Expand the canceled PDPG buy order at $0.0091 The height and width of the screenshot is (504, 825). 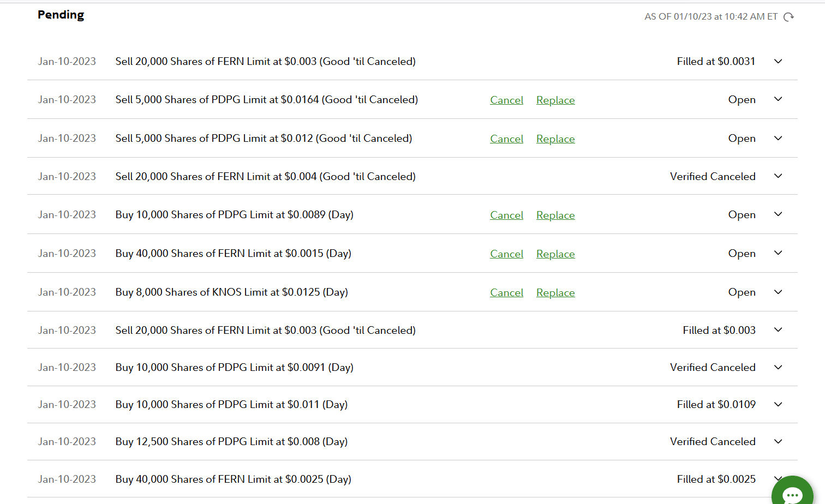(778, 368)
